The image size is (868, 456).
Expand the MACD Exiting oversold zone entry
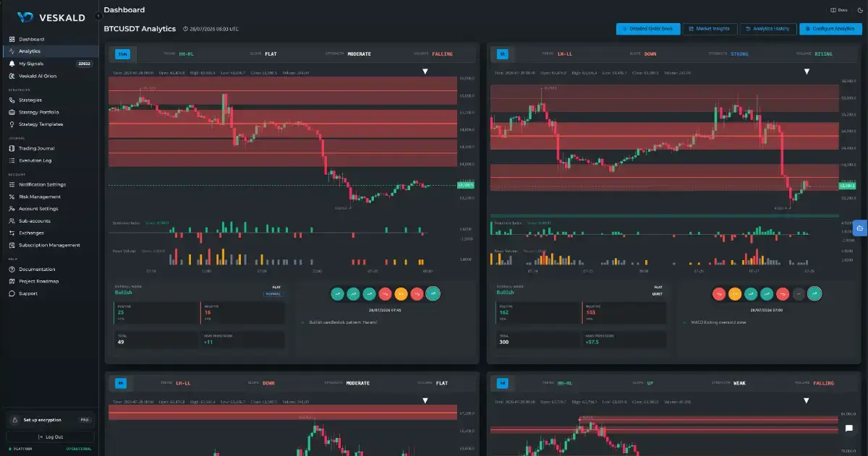(716, 322)
